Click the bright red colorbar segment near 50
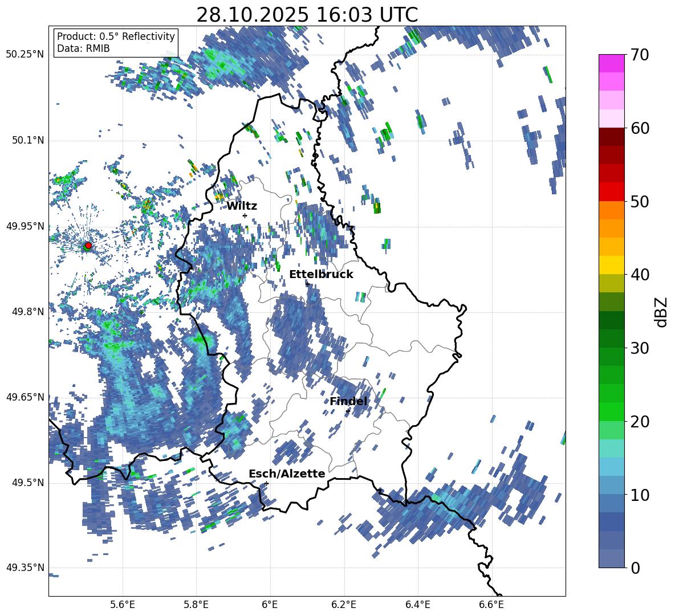The width and height of the screenshot is (675, 616). [x=612, y=192]
